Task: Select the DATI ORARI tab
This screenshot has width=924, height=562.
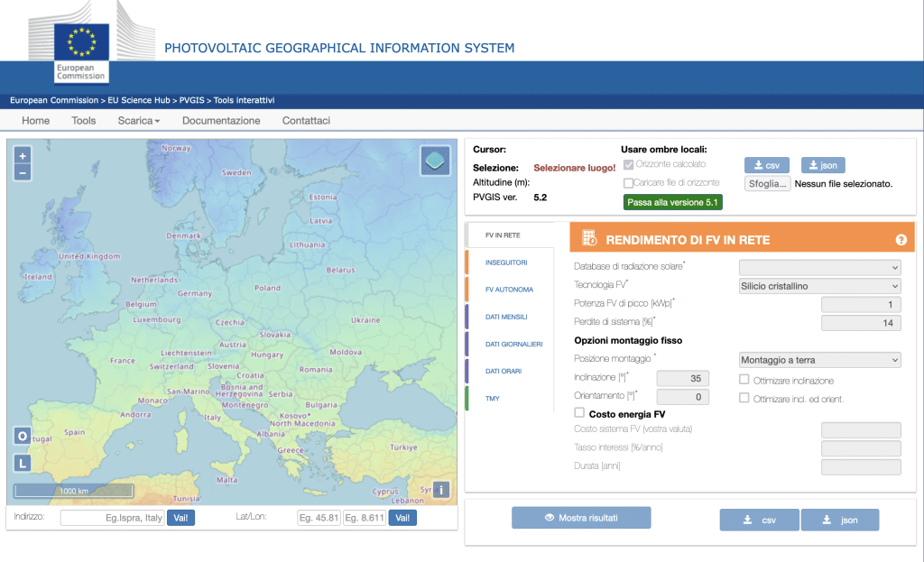Action: [511, 371]
